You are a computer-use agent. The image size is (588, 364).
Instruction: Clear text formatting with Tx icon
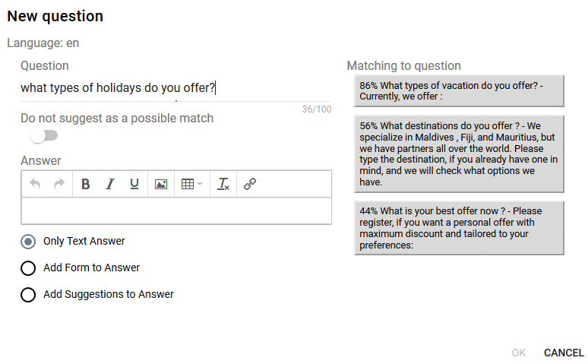click(x=223, y=184)
